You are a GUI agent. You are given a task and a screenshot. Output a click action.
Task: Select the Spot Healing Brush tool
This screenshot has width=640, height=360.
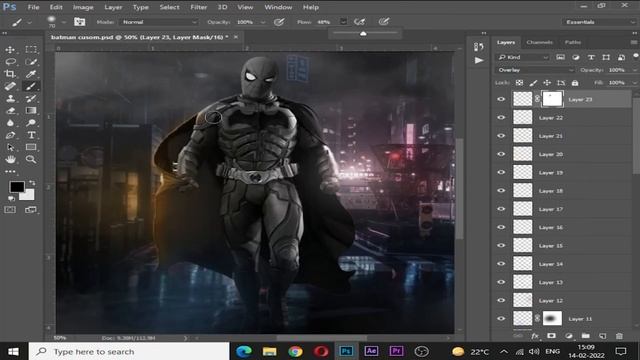[x=10, y=86]
